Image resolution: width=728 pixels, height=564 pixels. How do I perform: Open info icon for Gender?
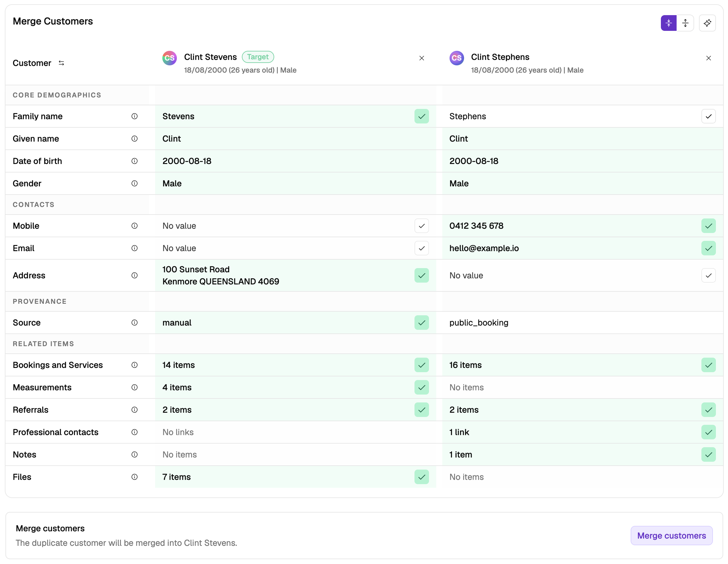pyautogui.click(x=134, y=183)
